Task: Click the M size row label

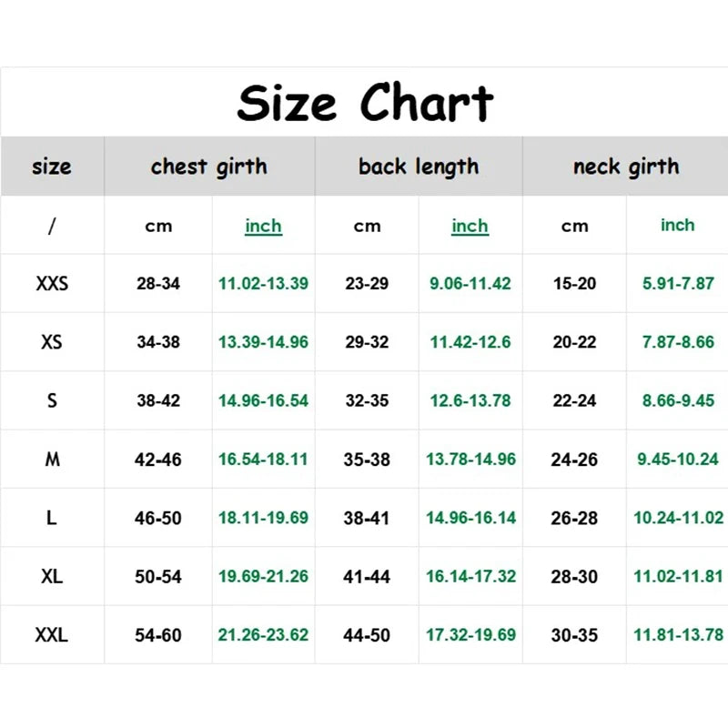Action: pyautogui.click(x=52, y=460)
